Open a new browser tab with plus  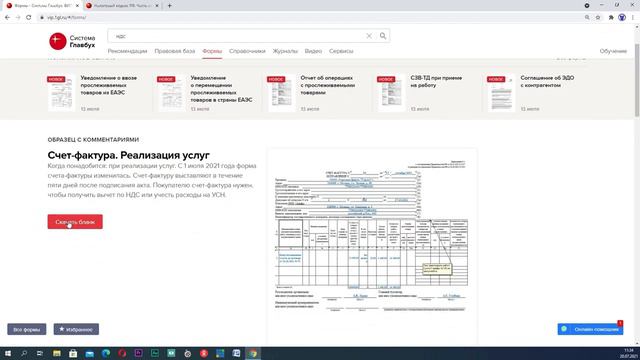coord(169,6)
